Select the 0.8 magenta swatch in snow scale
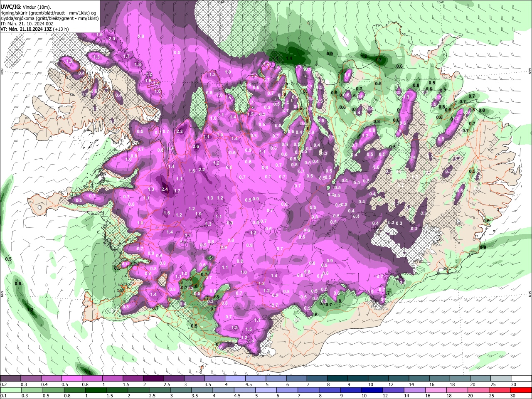Viewport: 532px width, 399px height. click(x=92, y=379)
